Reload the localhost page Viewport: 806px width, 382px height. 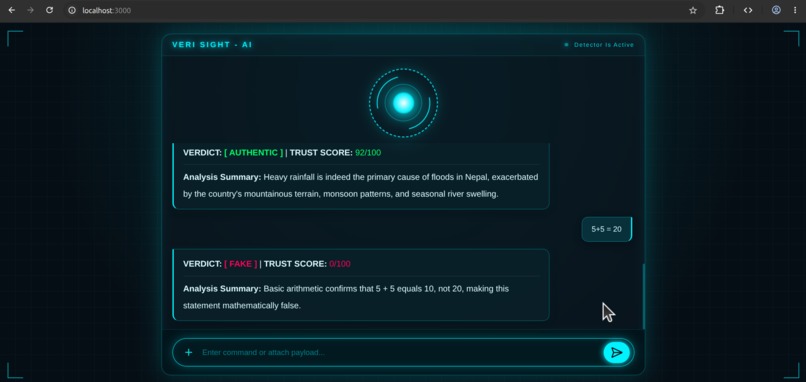coord(49,10)
